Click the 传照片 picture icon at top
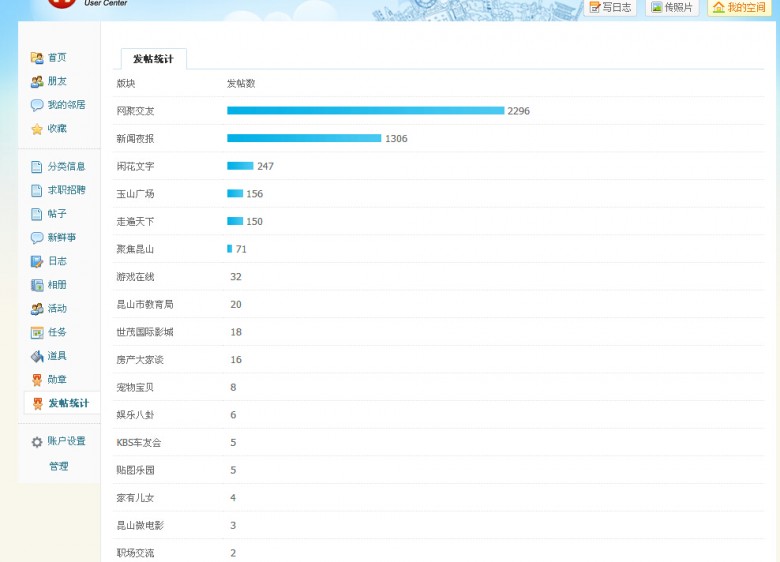The image size is (780, 562). click(657, 7)
